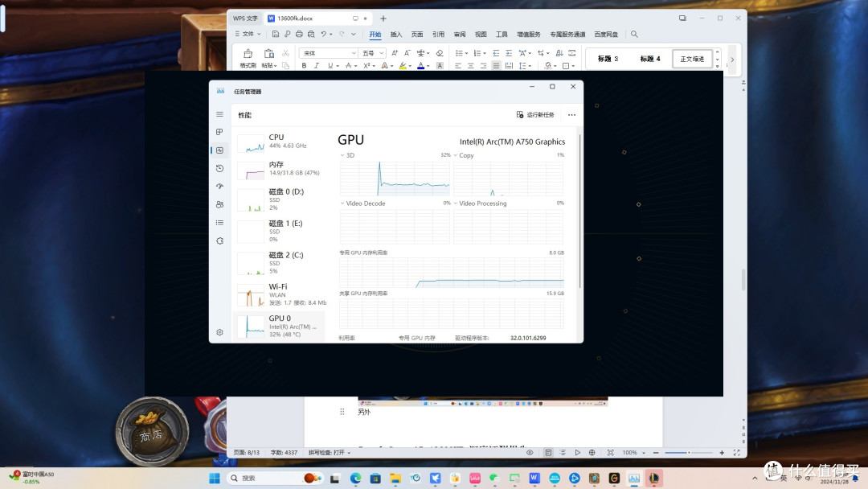Switch to WPS 引用 ribbon tab
The height and width of the screenshot is (489, 868).
click(x=439, y=35)
